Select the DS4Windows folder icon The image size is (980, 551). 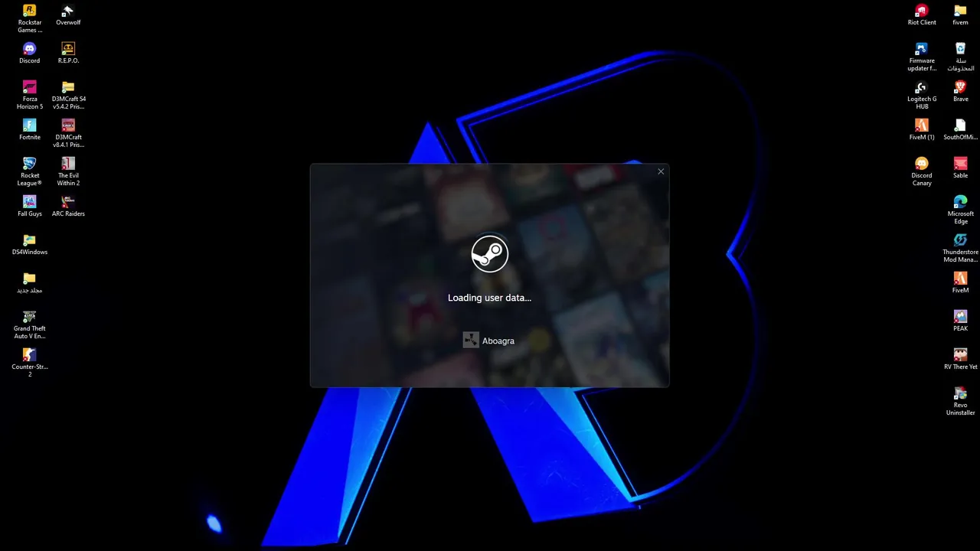(x=29, y=240)
